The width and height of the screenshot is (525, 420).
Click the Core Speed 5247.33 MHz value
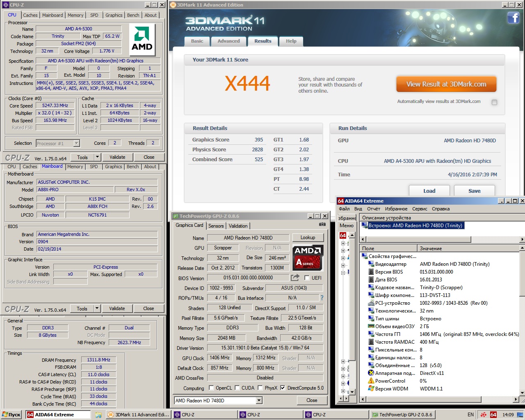click(x=55, y=105)
